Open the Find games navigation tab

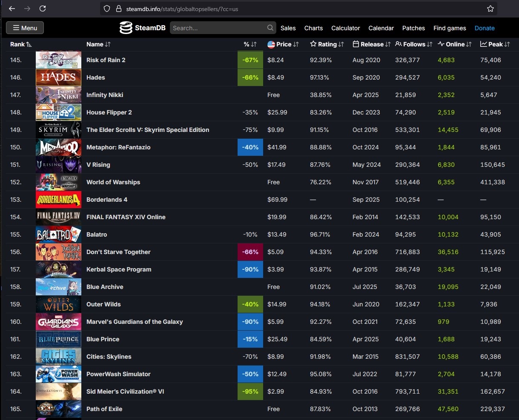(450, 28)
